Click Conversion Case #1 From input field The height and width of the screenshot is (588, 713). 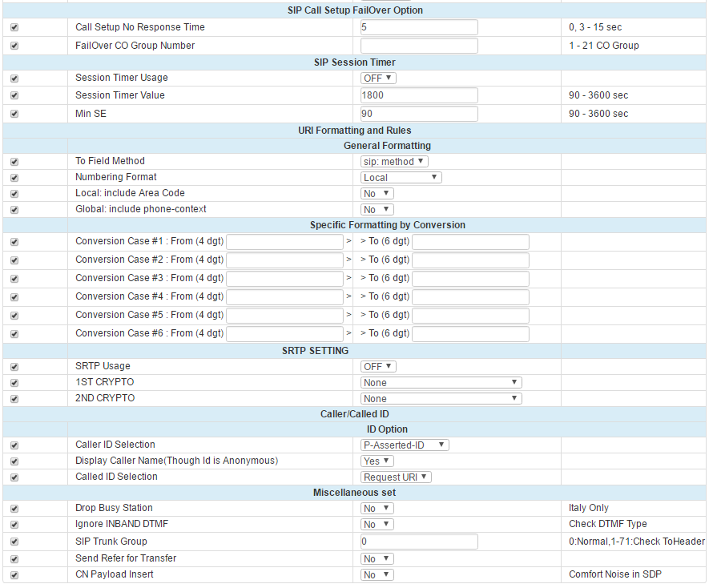(284, 242)
